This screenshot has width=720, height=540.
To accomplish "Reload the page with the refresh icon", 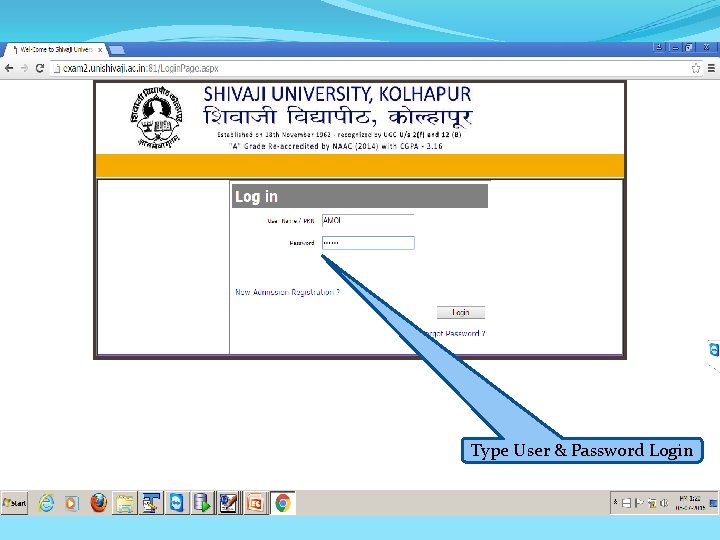I will click(x=39, y=68).
